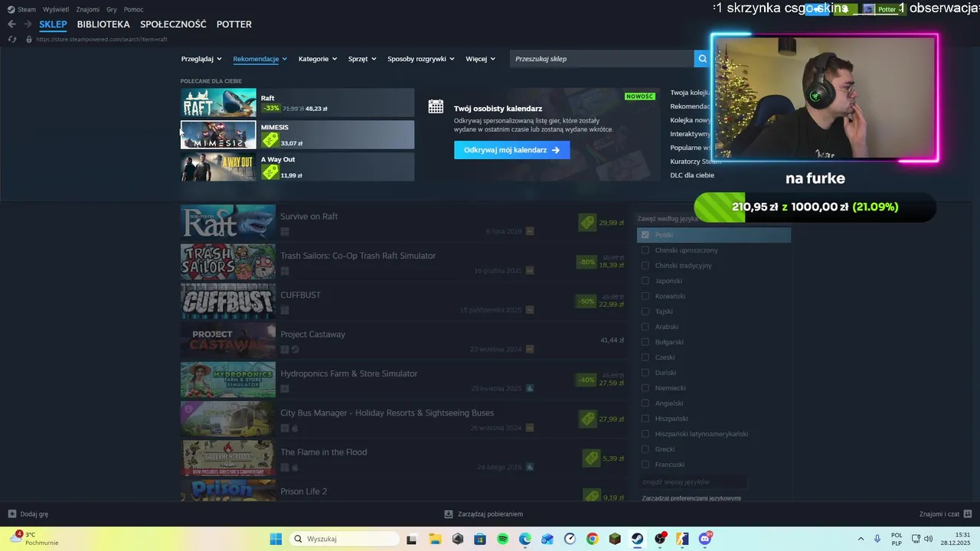Screen dimensions: 980x551
Task: Check the Chiński uproszczony language filter
Action: pyautogui.click(x=645, y=250)
